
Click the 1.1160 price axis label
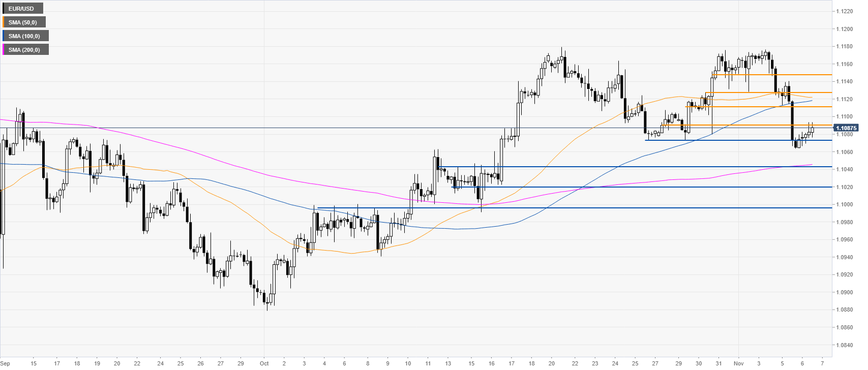click(844, 65)
